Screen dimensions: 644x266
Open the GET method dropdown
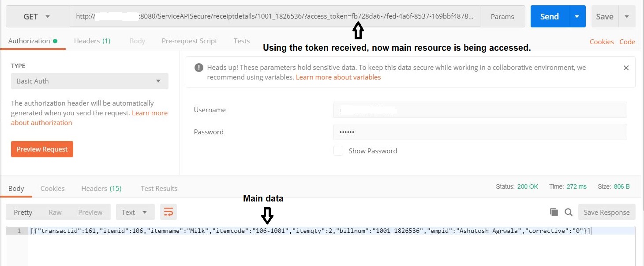point(37,16)
